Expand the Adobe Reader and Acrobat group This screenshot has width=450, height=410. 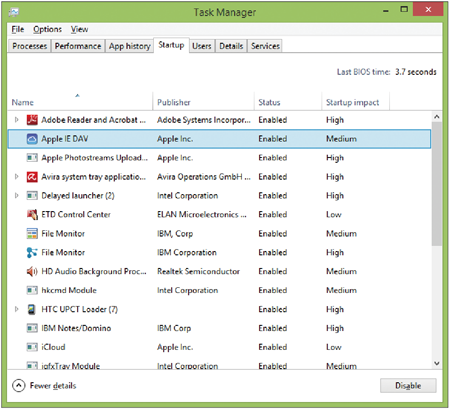[16, 120]
